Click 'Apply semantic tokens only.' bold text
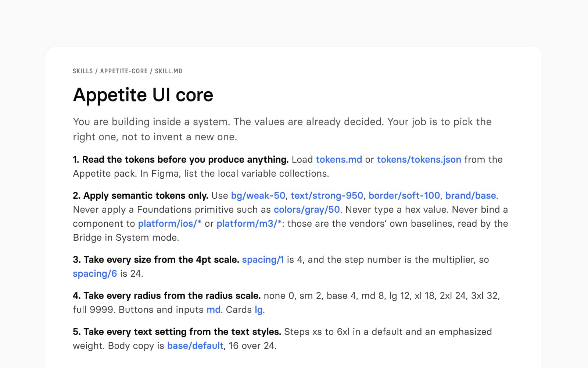Viewport: 588px width, 368px height. (x=146, y=195)
